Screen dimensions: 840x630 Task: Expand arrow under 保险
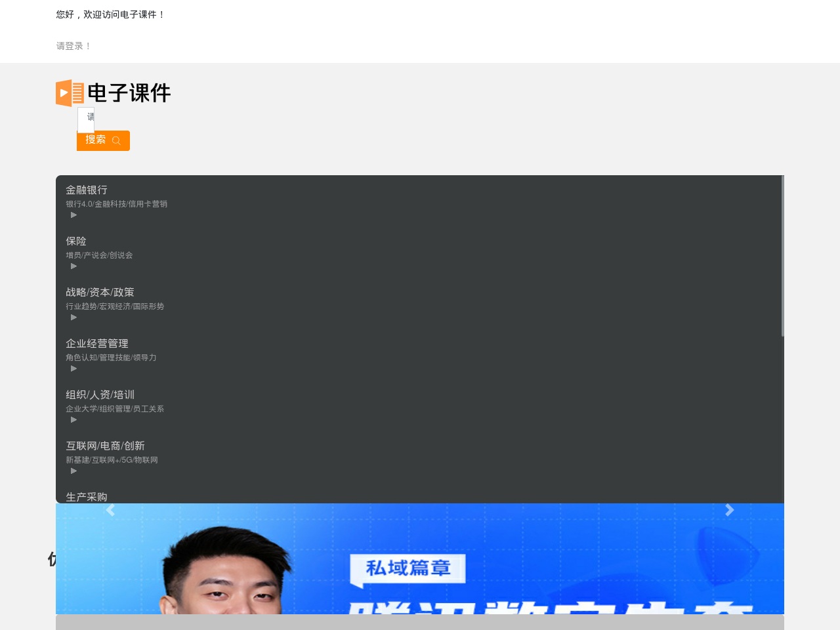click(x=74, y=266)
